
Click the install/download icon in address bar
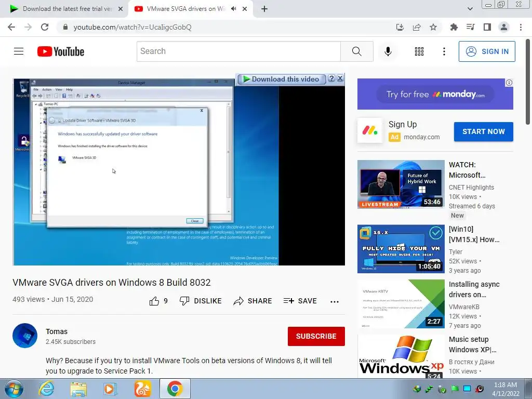pyautogui.click(x=400, y=27)
